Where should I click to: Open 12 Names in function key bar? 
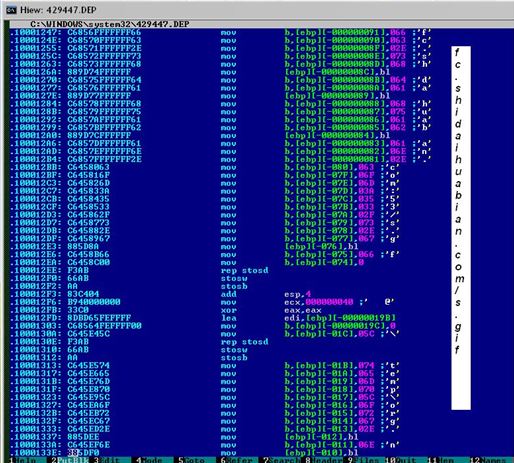(x=490, y=460)
